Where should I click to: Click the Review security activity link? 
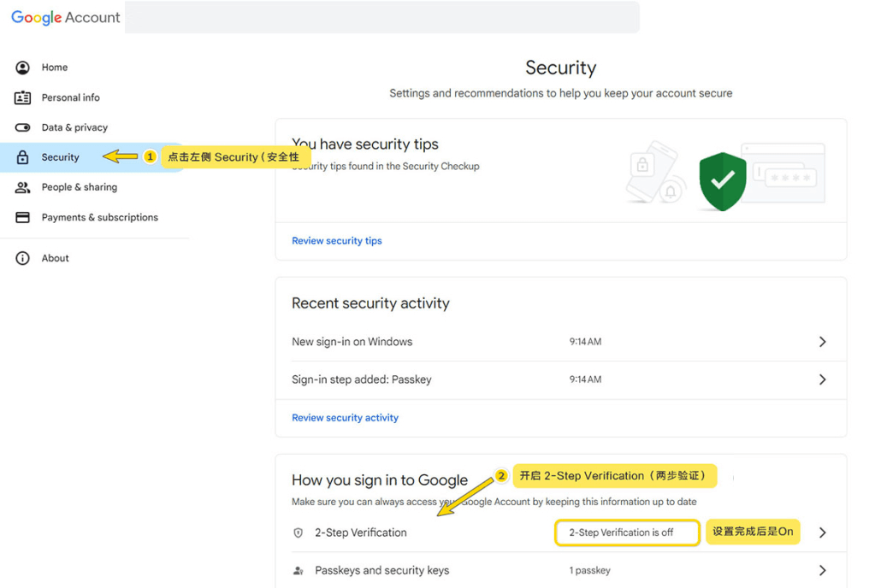point(345,418)
